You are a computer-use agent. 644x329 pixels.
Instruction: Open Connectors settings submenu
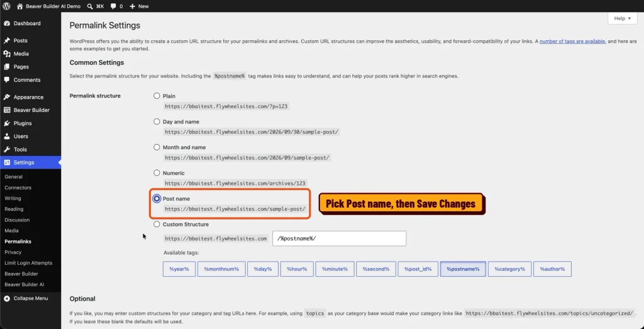click(x=18, y=187)
